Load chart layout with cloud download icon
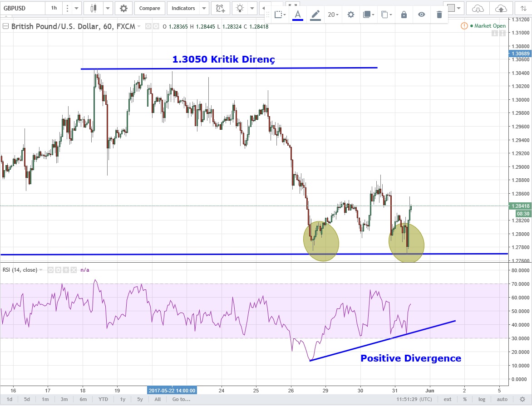The image size is (532, 406). click(478, 9)
